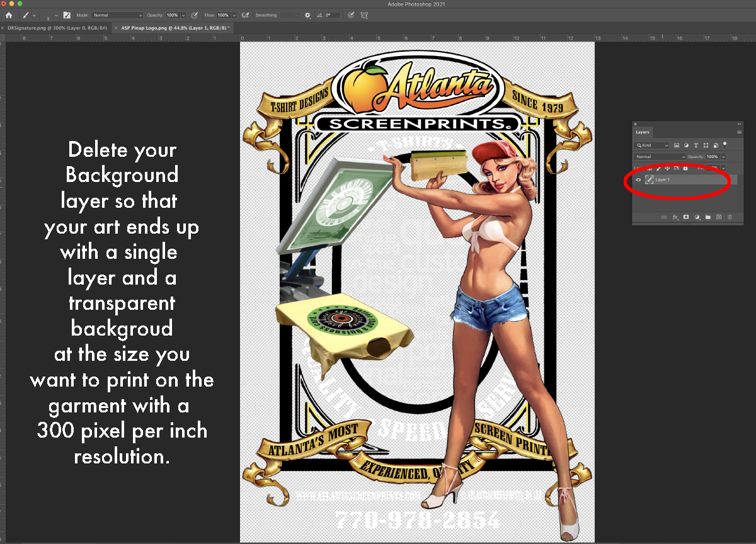Open the layer blend mode Normal dropdown
This screenshot has width=756, height=544.
pos(660,157)
